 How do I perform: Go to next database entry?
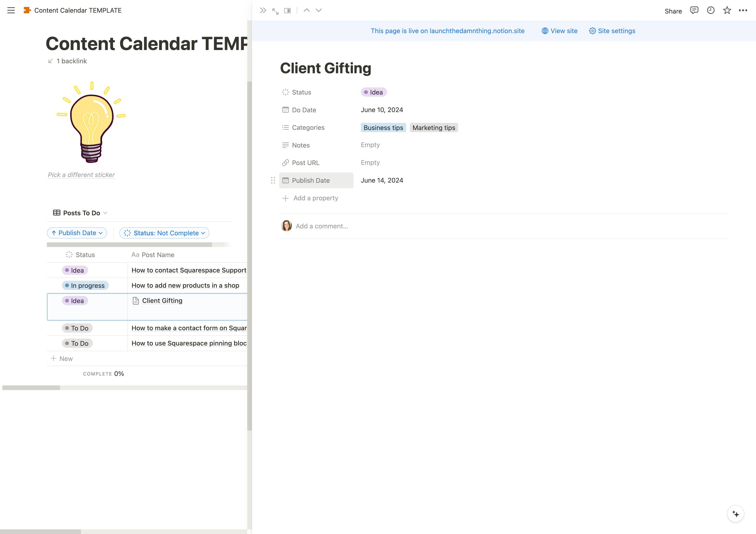[x=318, y=11]
